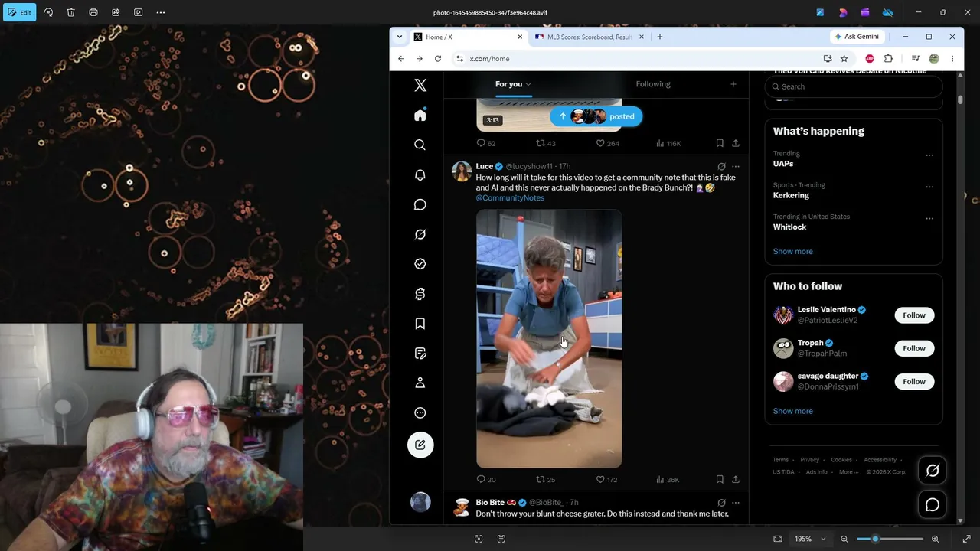Open Profile in X sidebar
Viewport: 980px width, 551px height.
click(x=420, y=383)
